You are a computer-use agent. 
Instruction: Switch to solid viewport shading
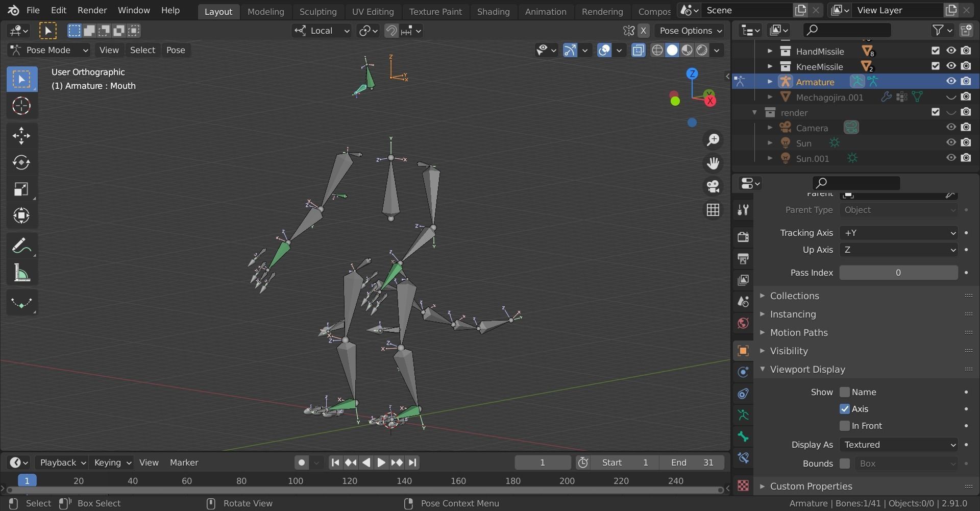pyautogui.click(x=672, y=50)
